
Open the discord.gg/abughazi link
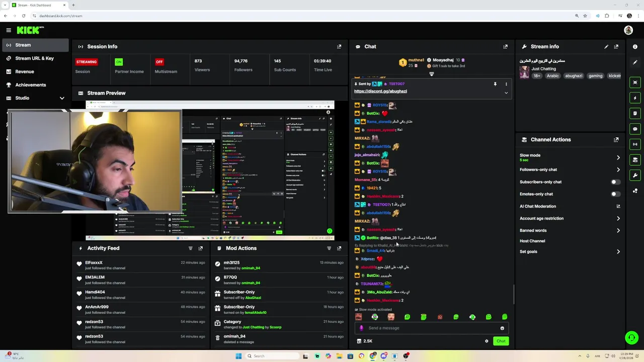(x=380, y=92)
